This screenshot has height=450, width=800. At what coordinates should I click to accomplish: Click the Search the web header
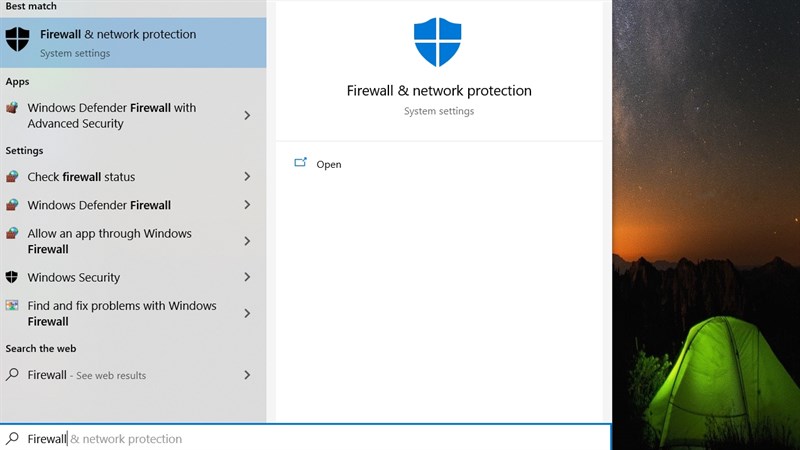coord(41,348)
